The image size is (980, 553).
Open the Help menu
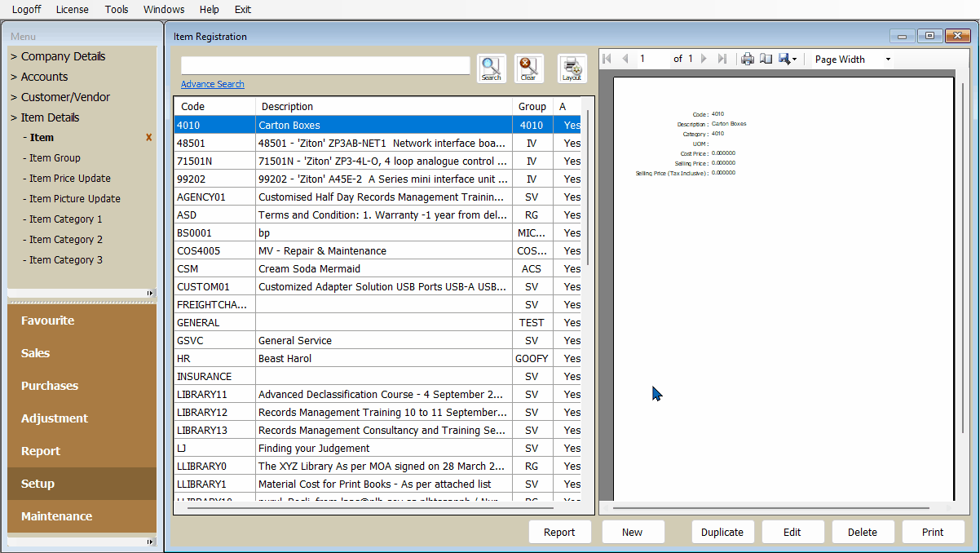tap(210, 10)
